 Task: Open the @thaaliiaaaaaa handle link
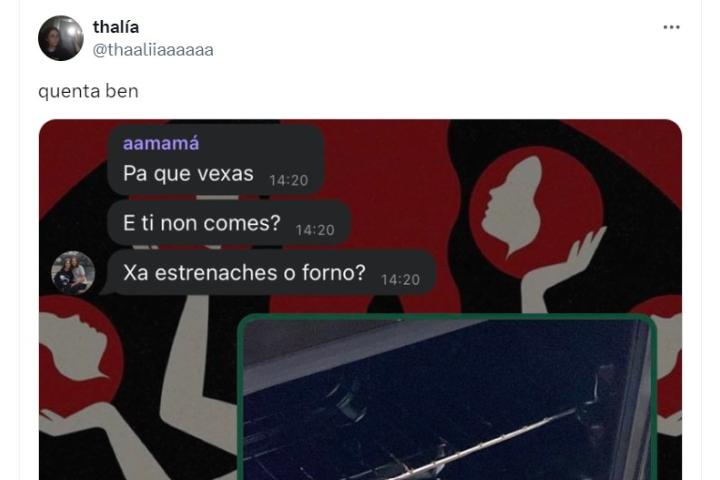(153, 50)
